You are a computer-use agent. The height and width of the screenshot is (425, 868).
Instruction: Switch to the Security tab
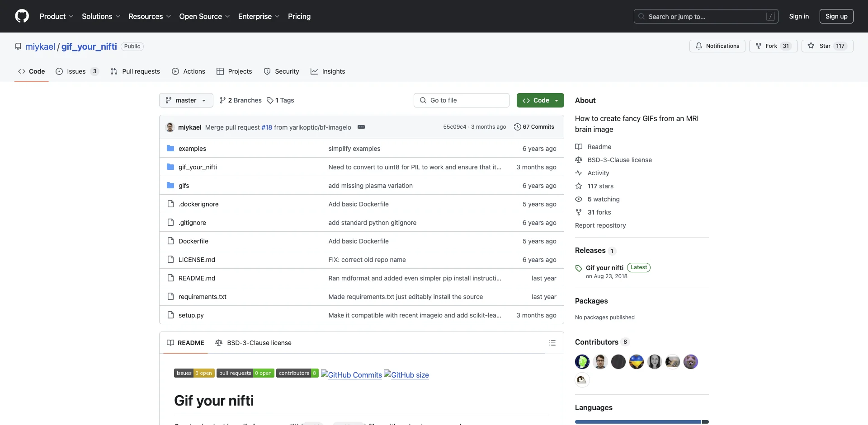point(282,71)
